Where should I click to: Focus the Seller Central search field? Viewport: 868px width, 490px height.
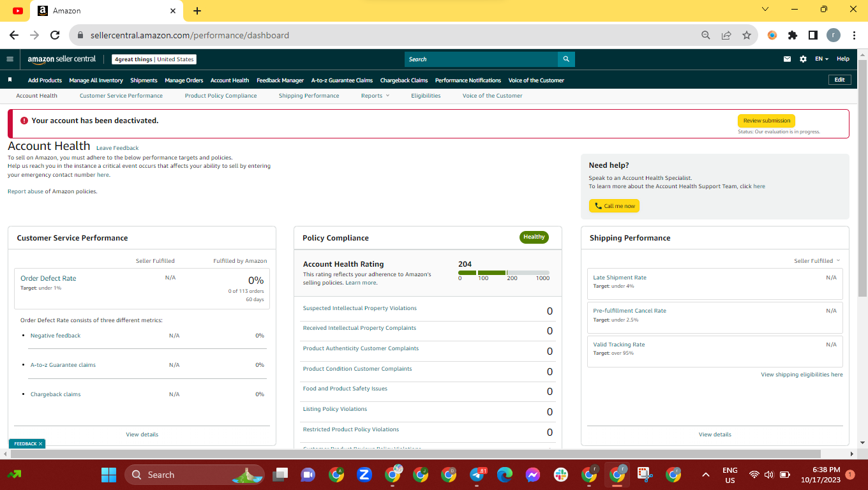481,59
